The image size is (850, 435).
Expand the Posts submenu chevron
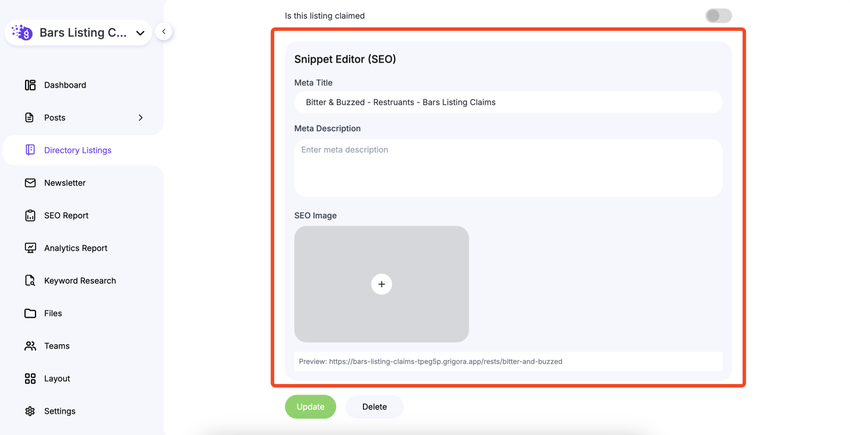tap(140, 118)
